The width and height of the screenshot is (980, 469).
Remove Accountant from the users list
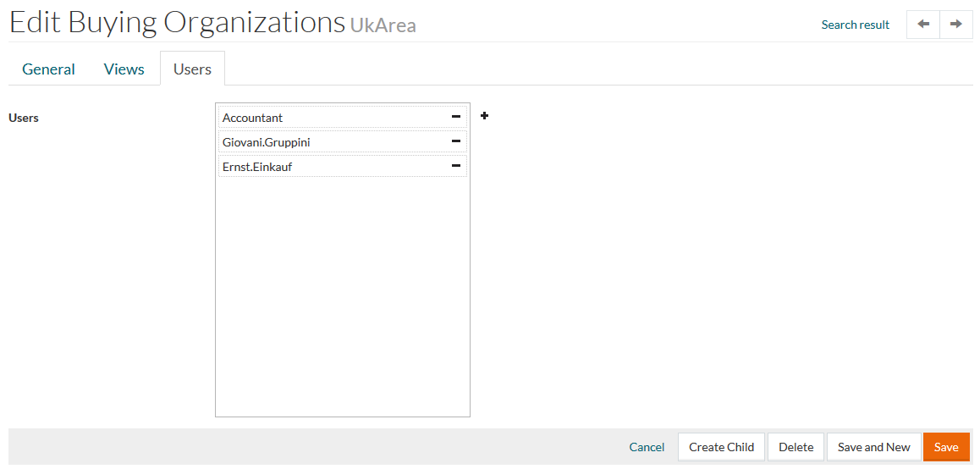455,117
